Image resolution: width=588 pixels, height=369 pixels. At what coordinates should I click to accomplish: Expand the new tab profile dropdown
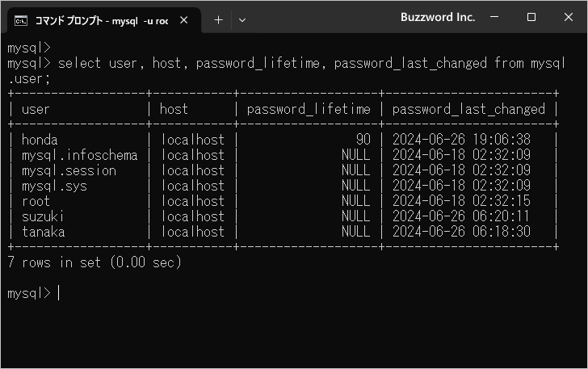[x=242, y=19]
